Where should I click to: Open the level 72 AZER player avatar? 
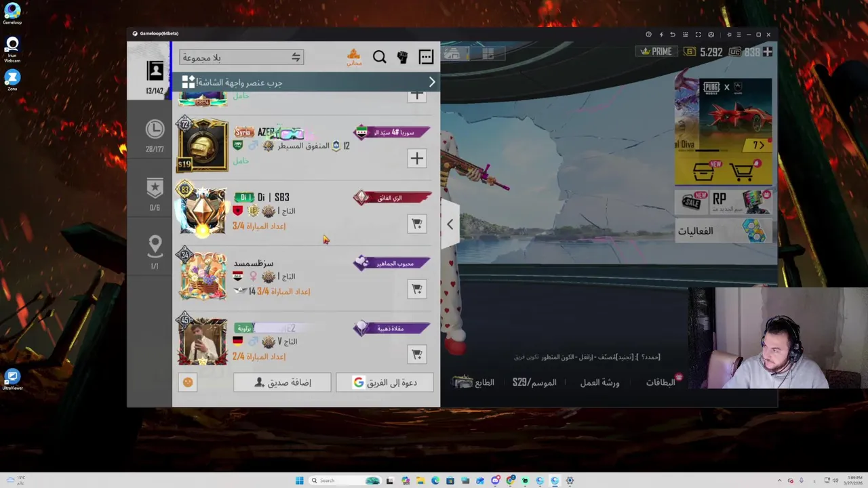[x=202, y=144]
